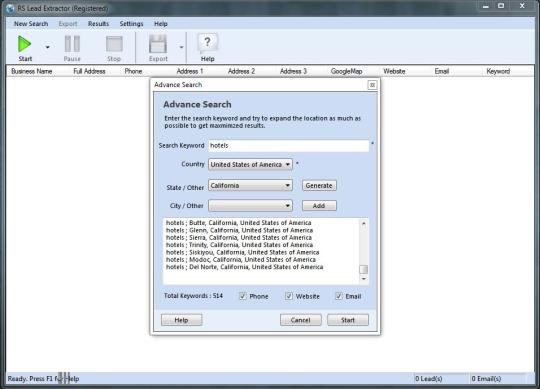
Task: Click the Website column header
Action: click(394, 71)
